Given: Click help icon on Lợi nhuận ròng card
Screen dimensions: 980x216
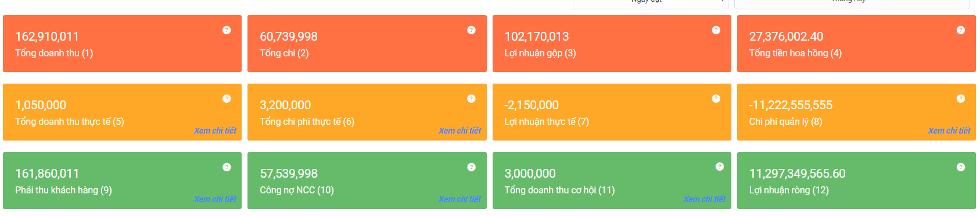Looking at the screenshot, I should (x=960, y=167).
